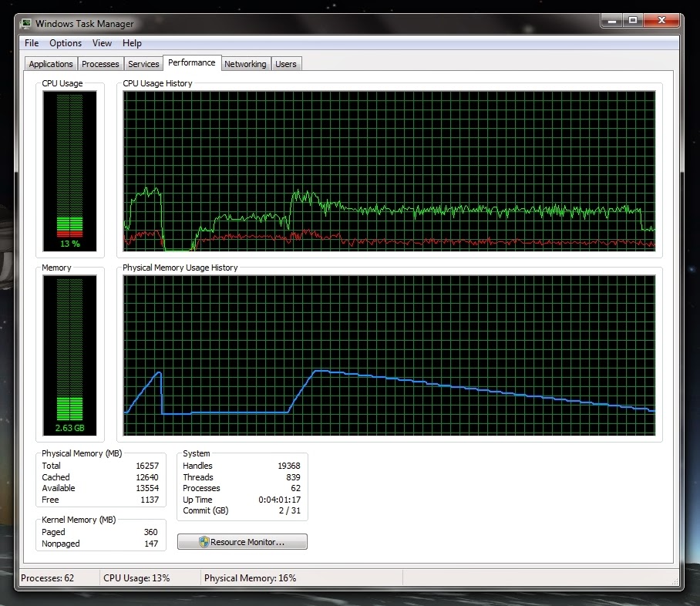700x606 pixels.
Task: Open the Help menu
Action: pos(132,43)
